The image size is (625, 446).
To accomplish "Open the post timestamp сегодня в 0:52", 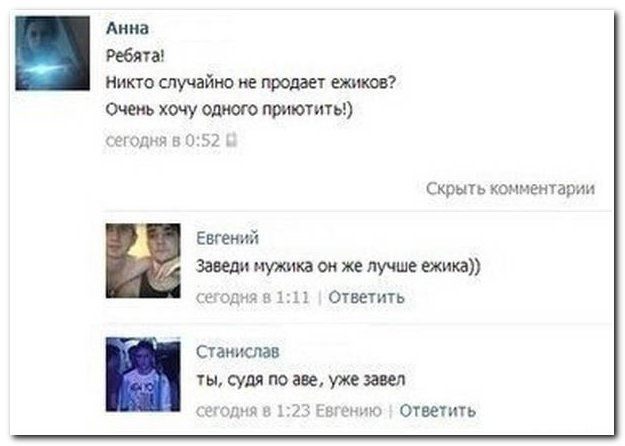I will (x=163, y=140).
